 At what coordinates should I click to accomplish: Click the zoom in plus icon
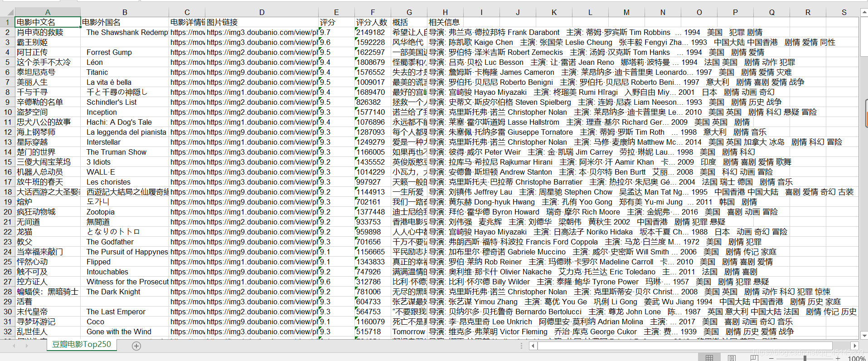tap(838, 358)
